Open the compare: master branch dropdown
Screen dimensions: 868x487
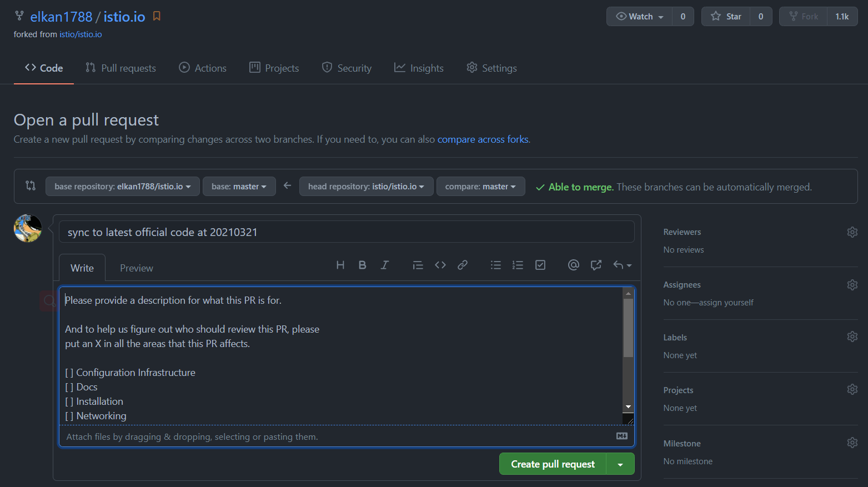[481, 187]
